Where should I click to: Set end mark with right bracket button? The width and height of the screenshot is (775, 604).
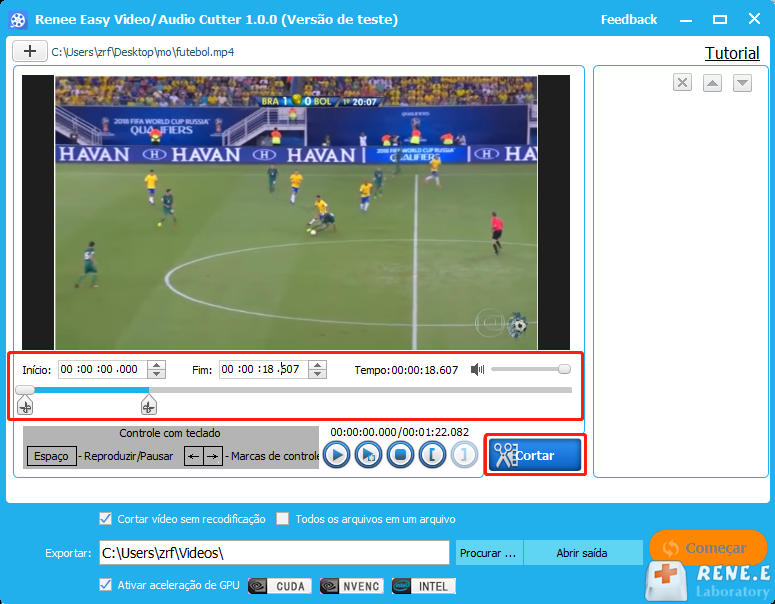(x=464, y=455)
